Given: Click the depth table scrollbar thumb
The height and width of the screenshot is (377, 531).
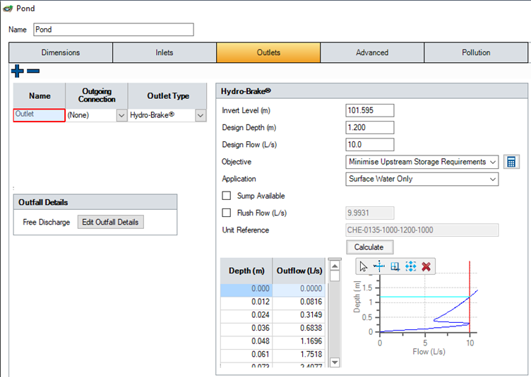Looking at the screenshot, I should click(335, 276).
